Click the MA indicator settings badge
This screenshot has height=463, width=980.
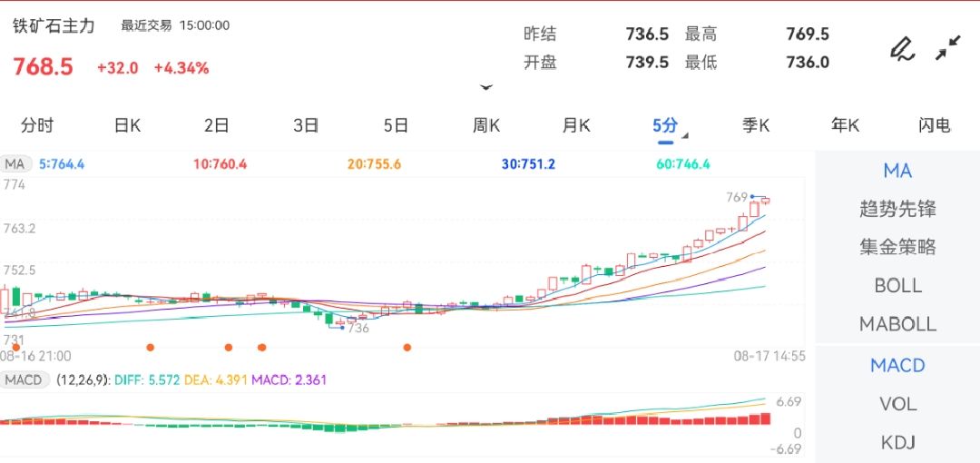click(15, 164)
